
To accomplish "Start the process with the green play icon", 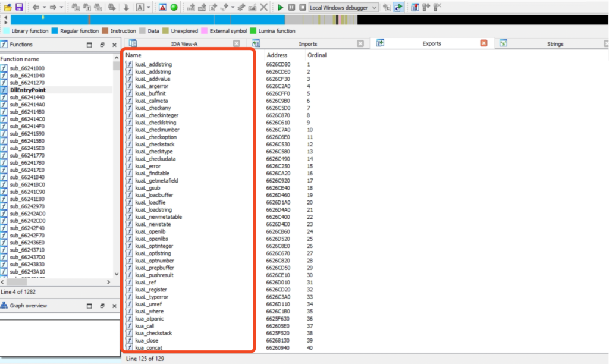I will click(x=280, y=7).
